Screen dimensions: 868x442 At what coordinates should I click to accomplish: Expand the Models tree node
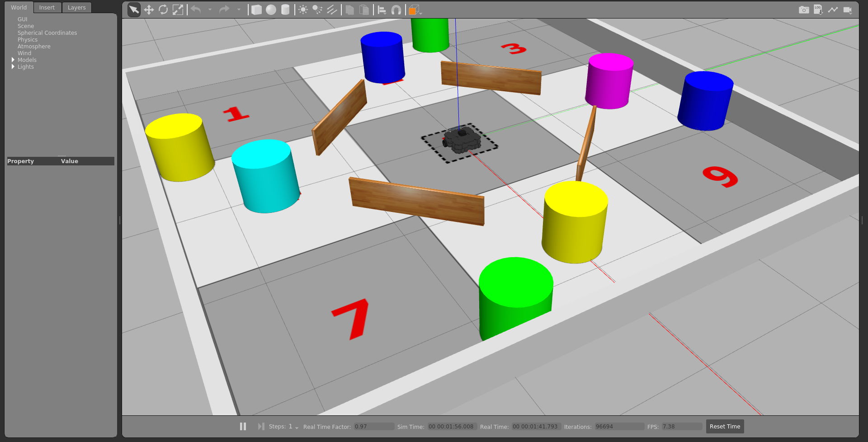[13, 60]
